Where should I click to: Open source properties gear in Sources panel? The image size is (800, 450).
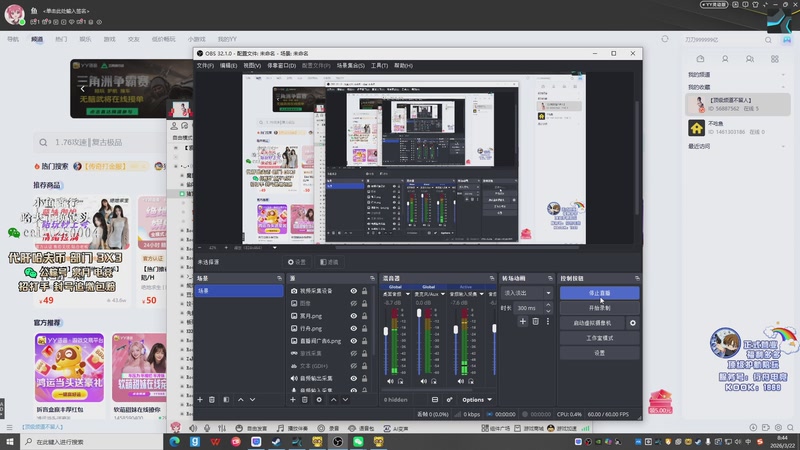click(x=319, y=399)
